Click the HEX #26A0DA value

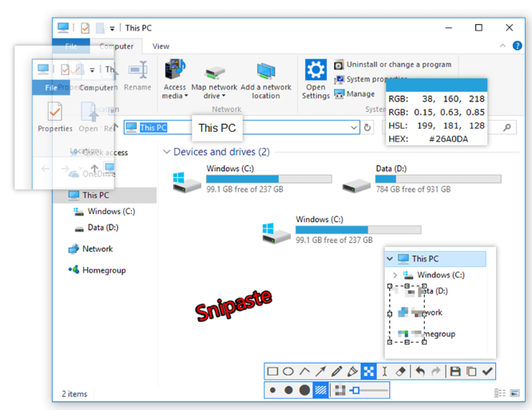click(x=449, y=139)
